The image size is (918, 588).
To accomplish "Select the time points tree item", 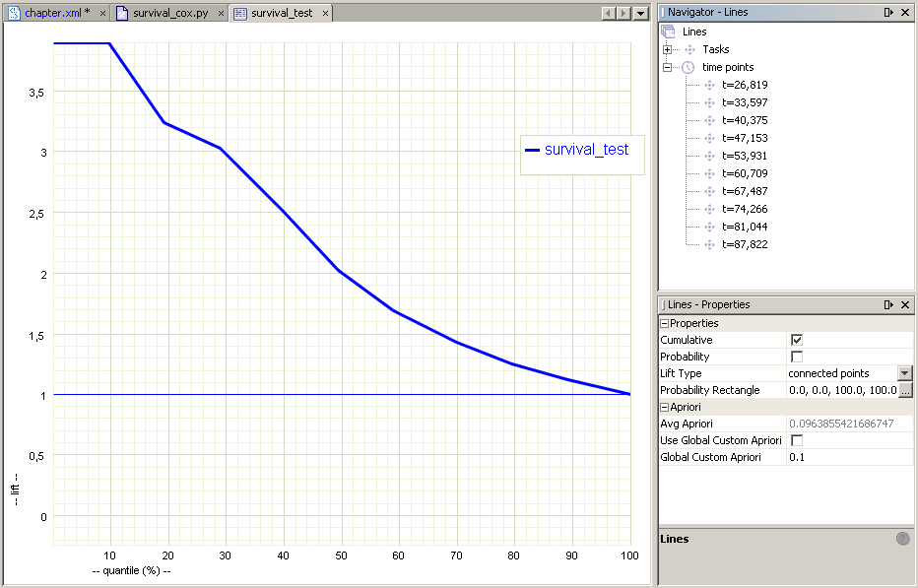I will 728,67.
